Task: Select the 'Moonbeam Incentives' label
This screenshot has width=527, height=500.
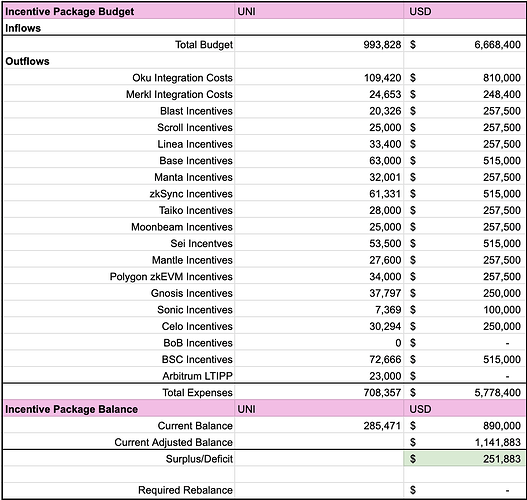Action: [x=182, y=227]
